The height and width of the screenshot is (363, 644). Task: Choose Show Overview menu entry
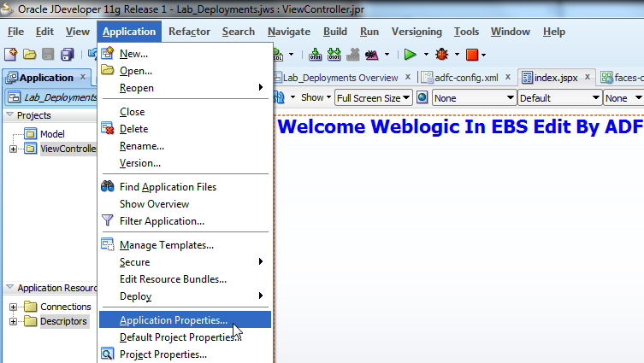(x=185, y=204)
